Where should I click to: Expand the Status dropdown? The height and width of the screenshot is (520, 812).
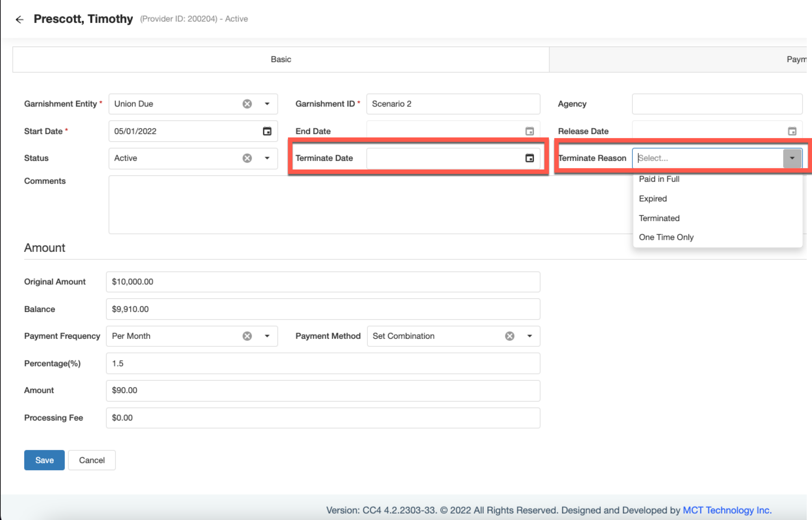click(267, 158)
